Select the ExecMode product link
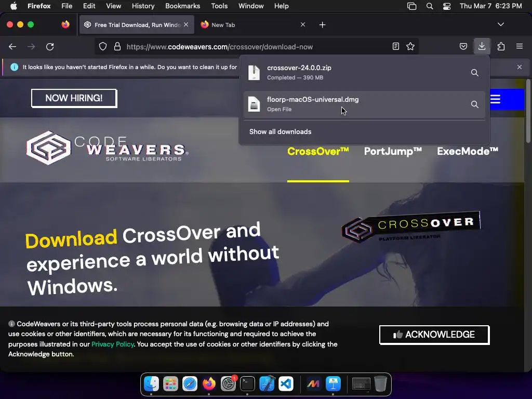 468,151
